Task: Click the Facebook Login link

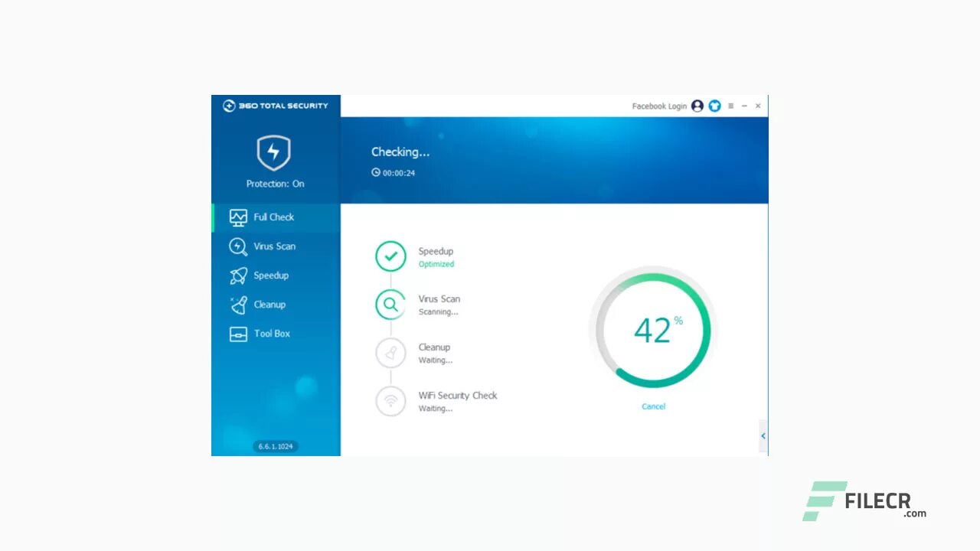Action: (x=659, y=106)
